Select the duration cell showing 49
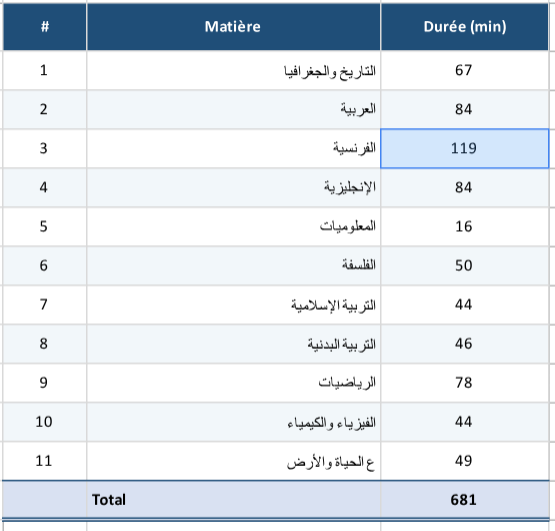Screen dimensions: 555x531 coord(465,461)
